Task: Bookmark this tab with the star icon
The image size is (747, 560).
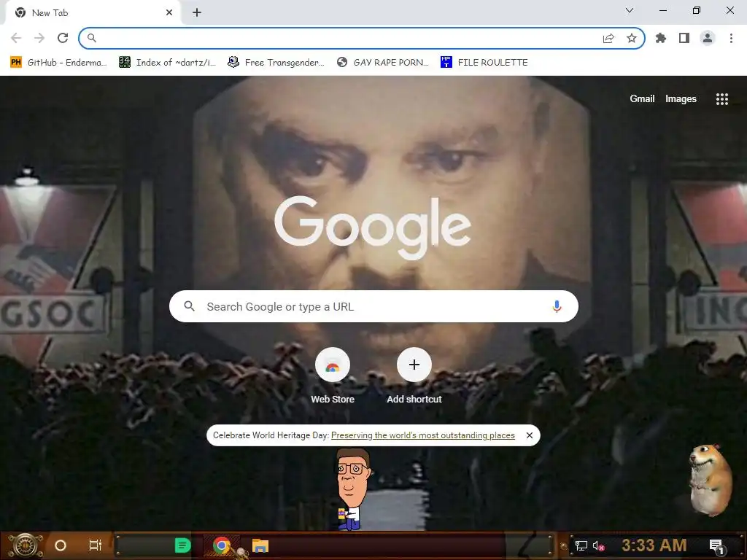Action: 632,38
